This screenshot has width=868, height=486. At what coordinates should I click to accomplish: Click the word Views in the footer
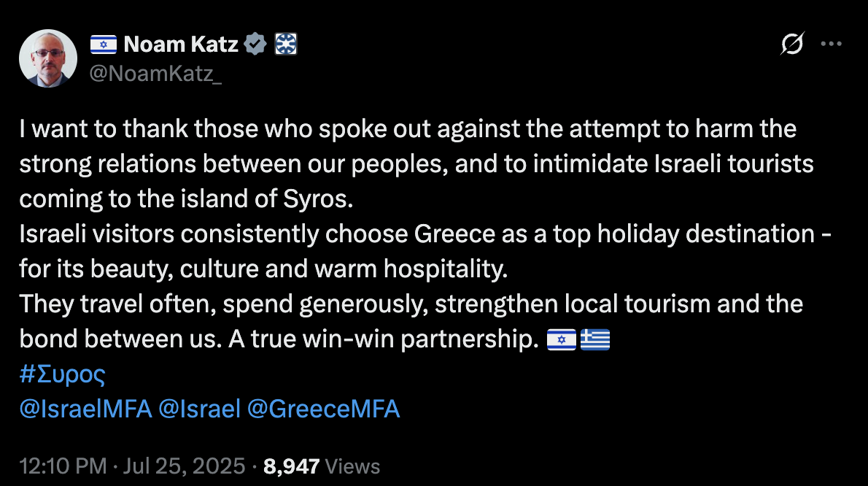(352, 466)
